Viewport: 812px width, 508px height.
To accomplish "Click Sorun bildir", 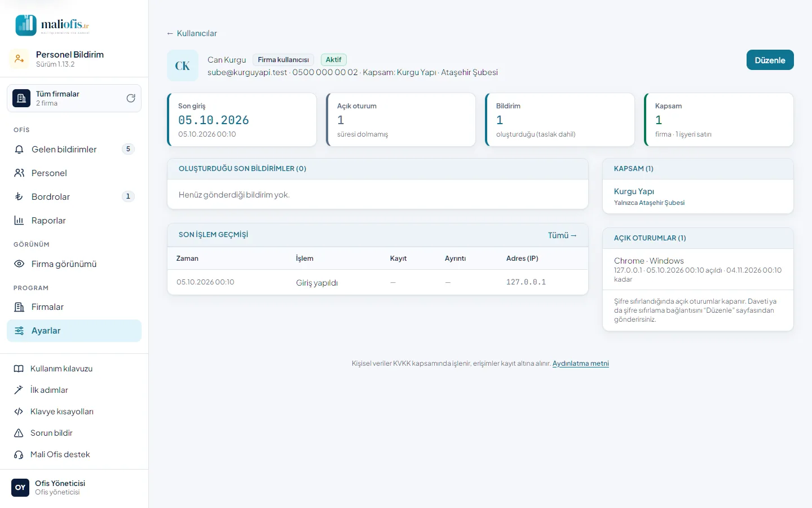I will click(x=74, y=433).
